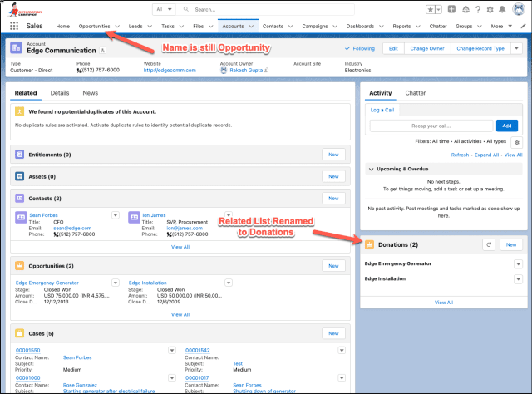
Task: Open the App Launcher grid icon
Action: click(14, 27)
